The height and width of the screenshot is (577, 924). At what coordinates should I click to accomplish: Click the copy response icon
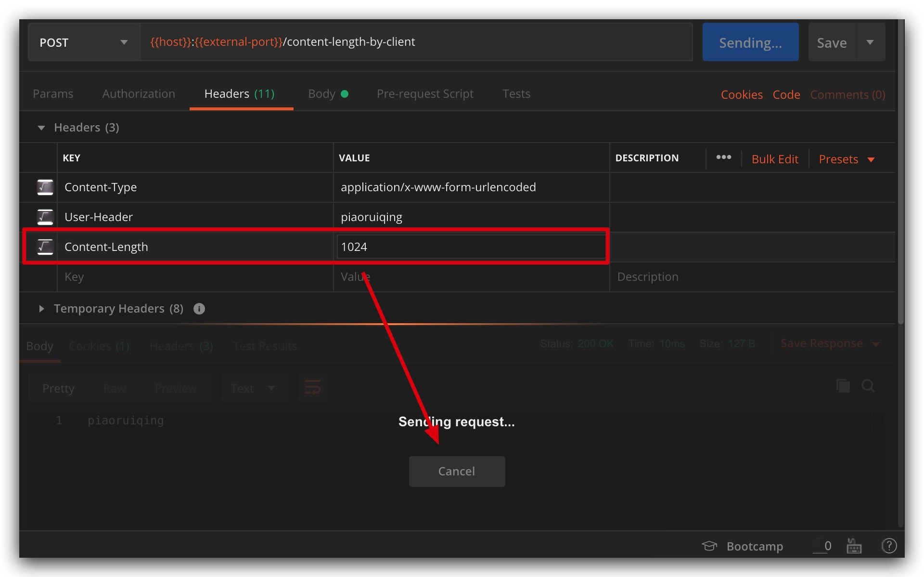tap(843, 386)
